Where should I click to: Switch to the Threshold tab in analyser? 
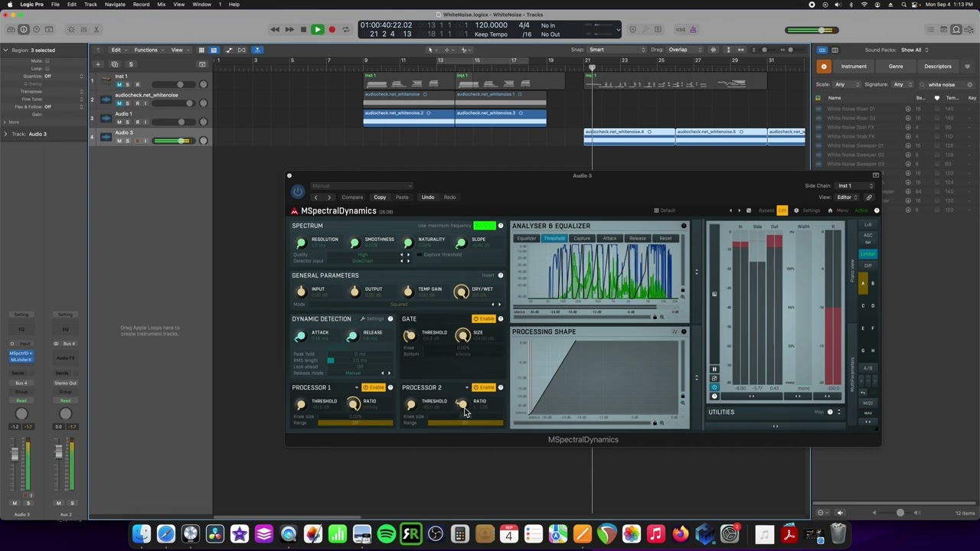point(554,239)
